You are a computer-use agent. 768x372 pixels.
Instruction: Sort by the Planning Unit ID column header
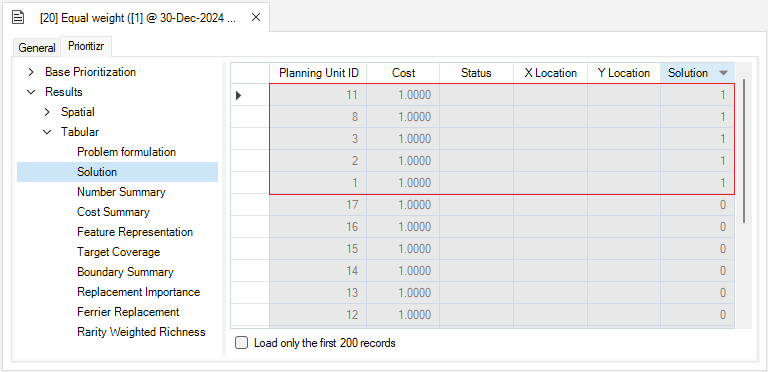click(x=318, y=73)
